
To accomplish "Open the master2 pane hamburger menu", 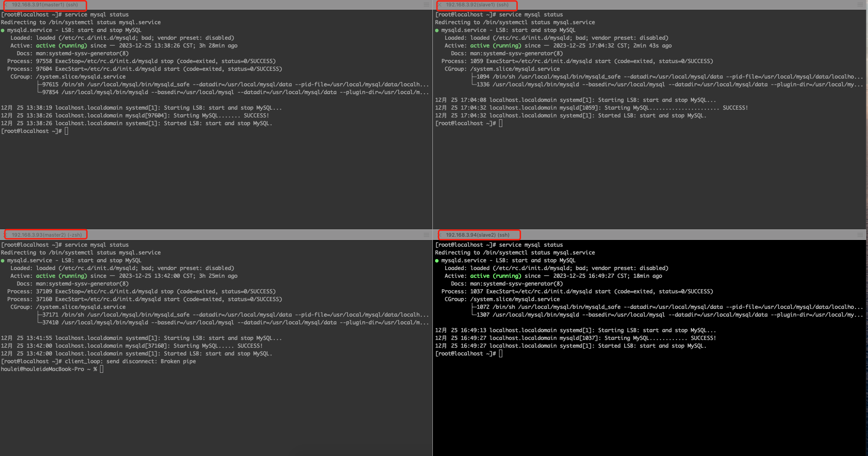I will coord(426,235).
